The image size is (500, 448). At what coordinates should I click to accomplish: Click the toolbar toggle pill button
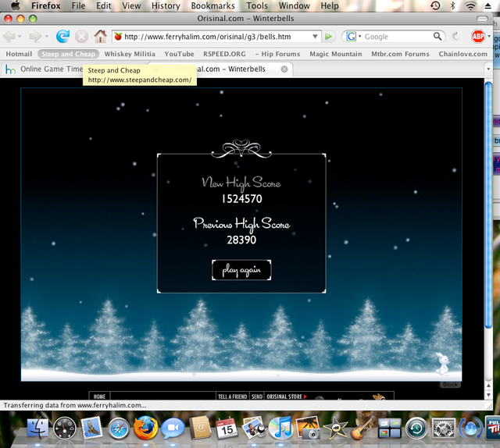tap(482, 19)
